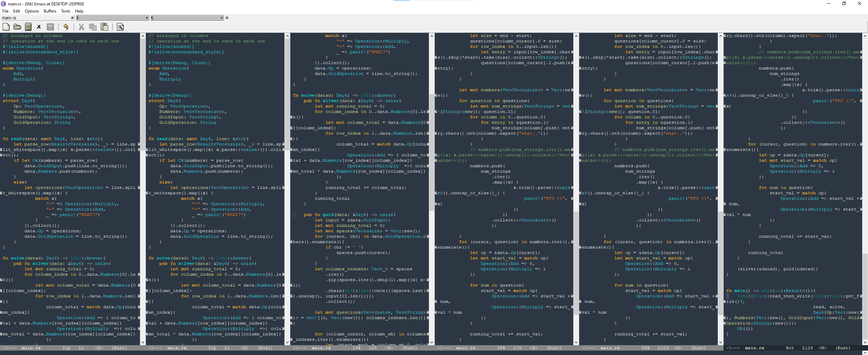Open the File menu

tap(5, 11)
